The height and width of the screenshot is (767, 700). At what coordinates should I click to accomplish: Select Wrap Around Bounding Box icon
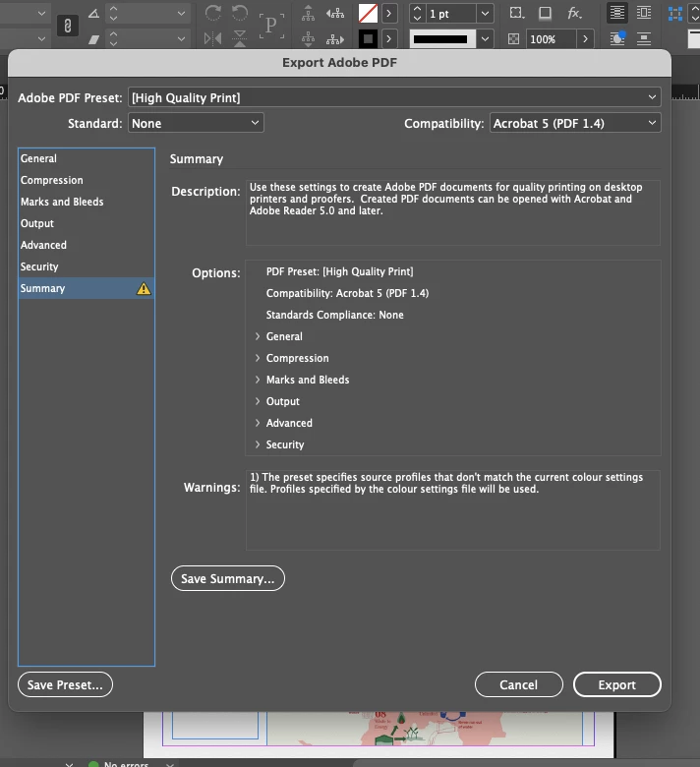click(x=644, y=13)
